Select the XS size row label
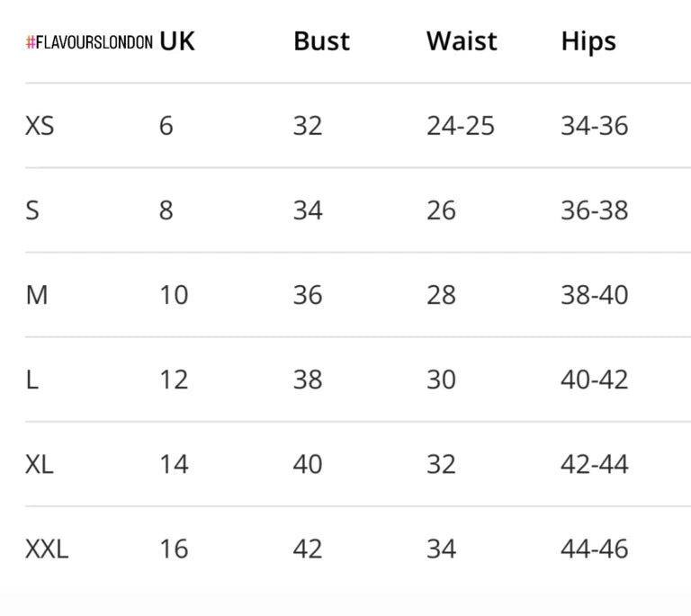691x616 pixels. click(x=40, y=126)
